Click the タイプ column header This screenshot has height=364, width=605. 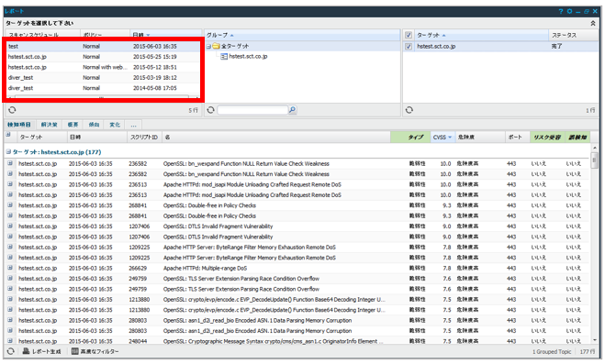(x=410, y=138)
